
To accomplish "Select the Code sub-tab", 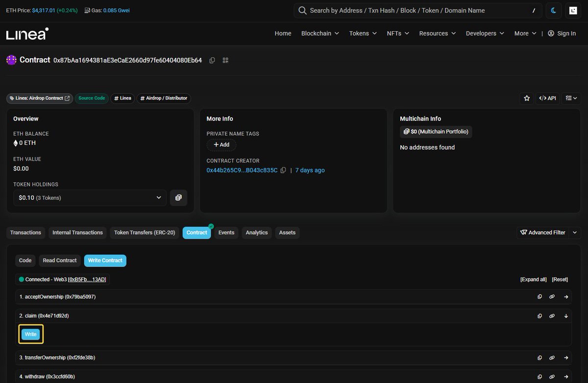I will (x=25, y=261).
